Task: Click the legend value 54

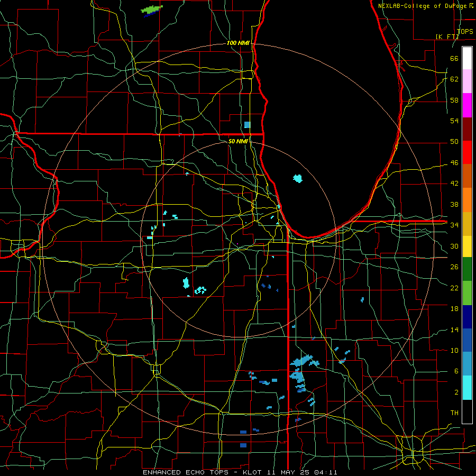Action: tap(454, 121)
